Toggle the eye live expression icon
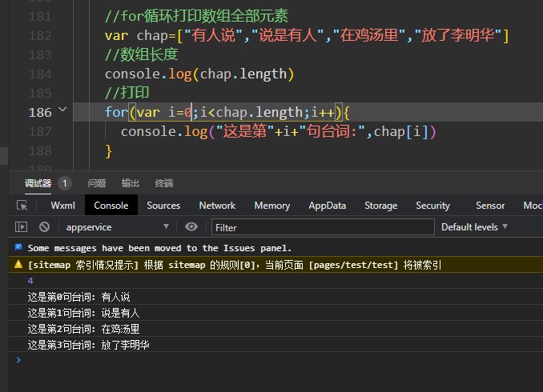Screen dimensions: 543x392 pyautogui.click(x=191, y=226)
